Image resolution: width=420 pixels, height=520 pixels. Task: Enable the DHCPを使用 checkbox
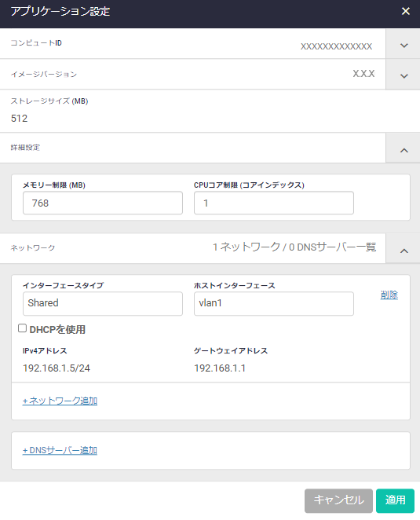click(22, 328)
